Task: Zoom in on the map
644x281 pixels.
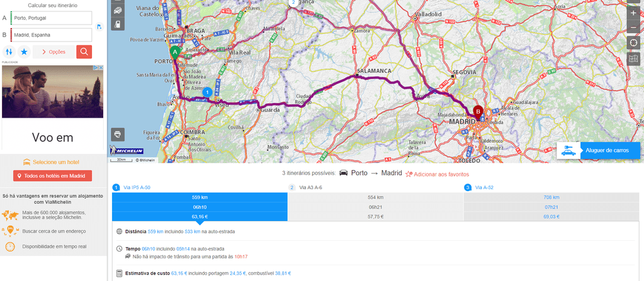Action: click(633, 13)
